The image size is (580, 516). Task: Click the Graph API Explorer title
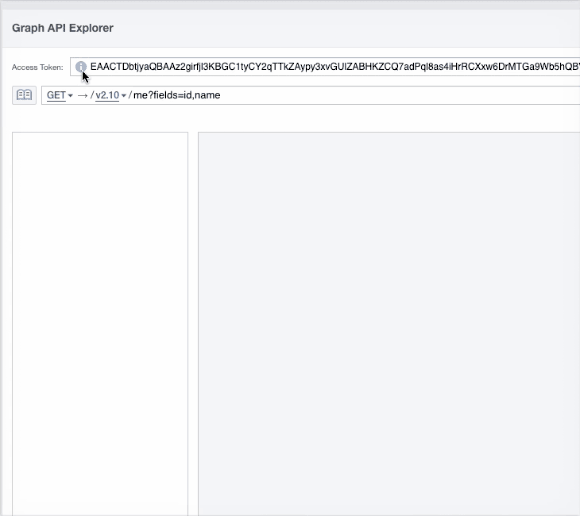click(x=63, y=28)
